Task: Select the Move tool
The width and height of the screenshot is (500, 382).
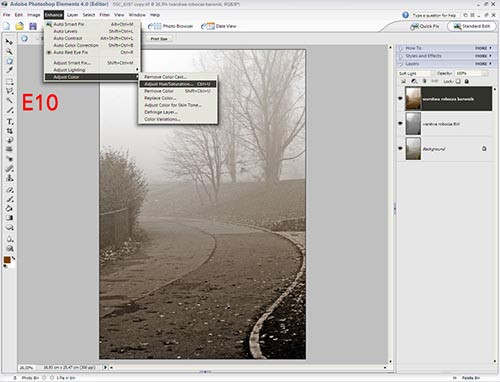Action: coord(9,42)
